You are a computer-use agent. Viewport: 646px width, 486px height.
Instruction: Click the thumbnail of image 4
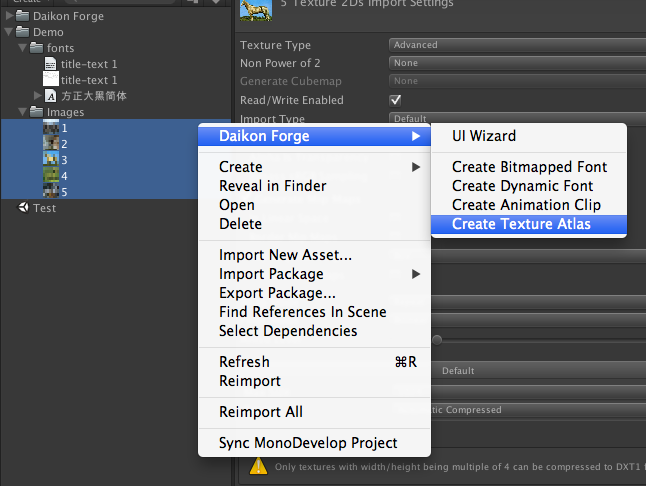[51, 175]
